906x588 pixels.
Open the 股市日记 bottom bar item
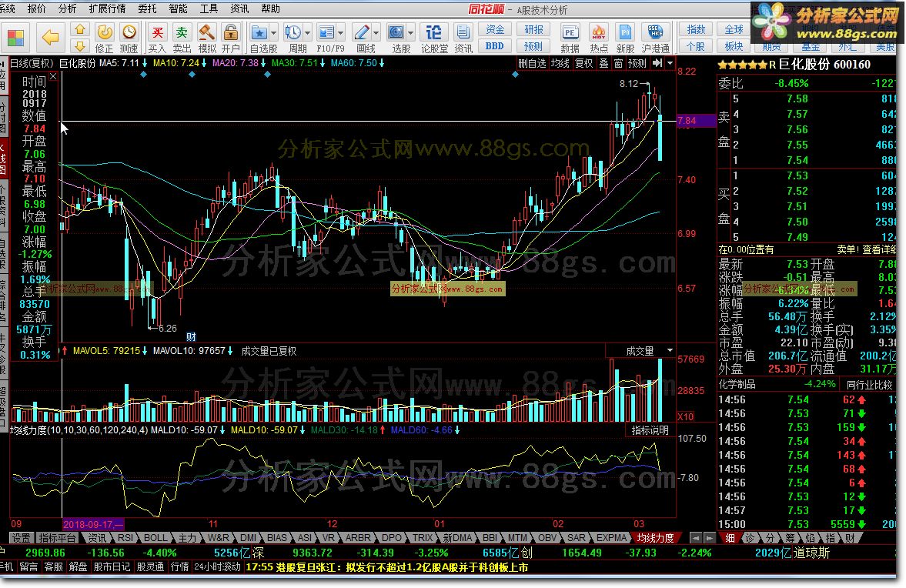(x=112, y=567)
